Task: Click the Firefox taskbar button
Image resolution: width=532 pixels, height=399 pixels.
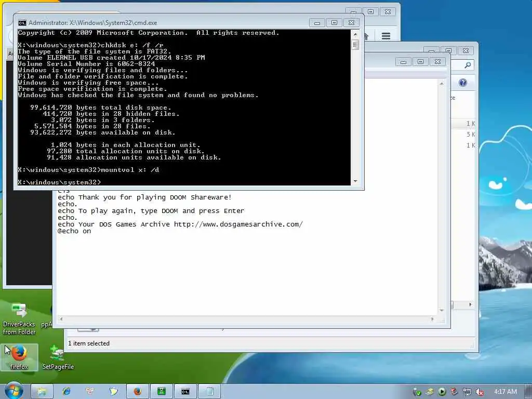Action: click(137, 392)
